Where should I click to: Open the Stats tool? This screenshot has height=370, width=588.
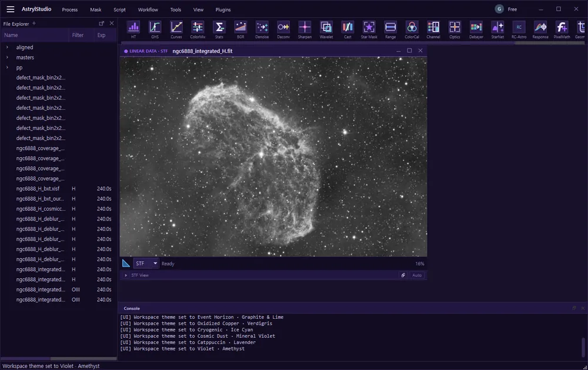[219, 29]
